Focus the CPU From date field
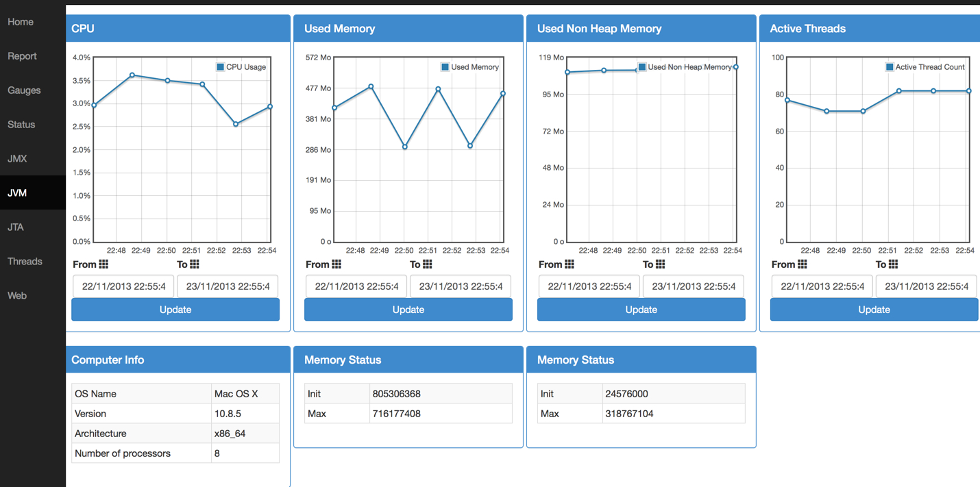Viewport: 980px width, 487px height. [x=123, y=286]
